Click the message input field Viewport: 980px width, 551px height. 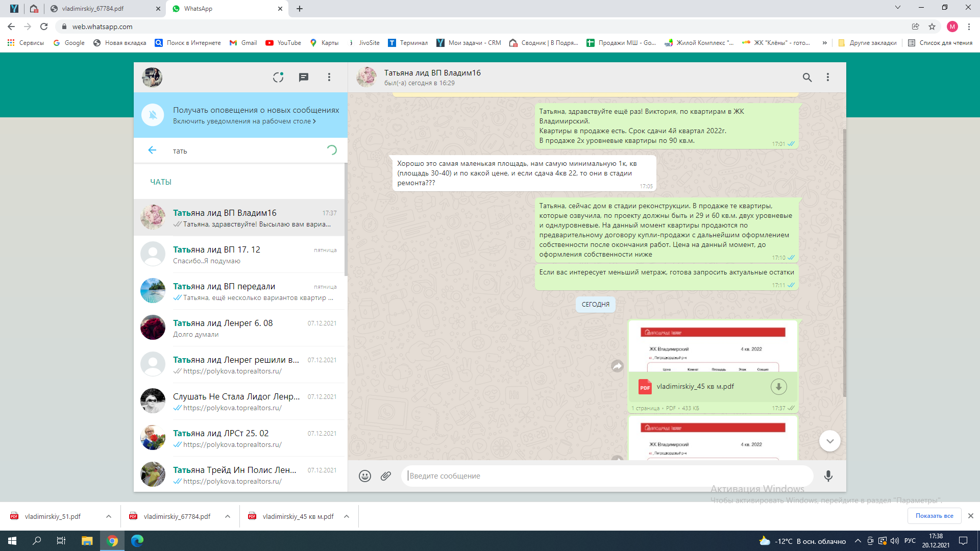coord(607,476)
